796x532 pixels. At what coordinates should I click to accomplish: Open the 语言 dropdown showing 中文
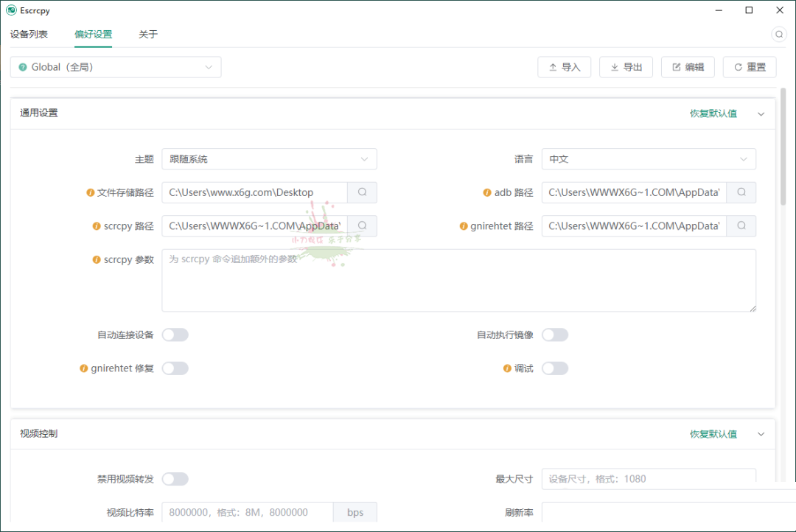click(649, 159)
